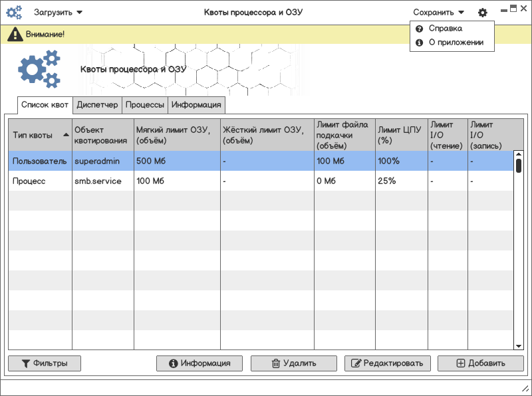Go to the Информация tab
Viewport: 532px width, 396px height.
[196, 105]
